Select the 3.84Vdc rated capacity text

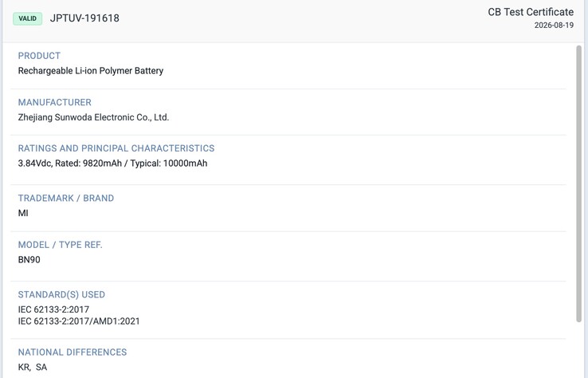coord(112,163)
